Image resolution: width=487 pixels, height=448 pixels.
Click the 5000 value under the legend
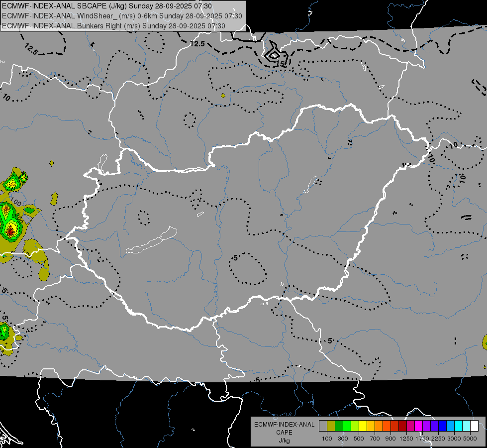(470, 439)
